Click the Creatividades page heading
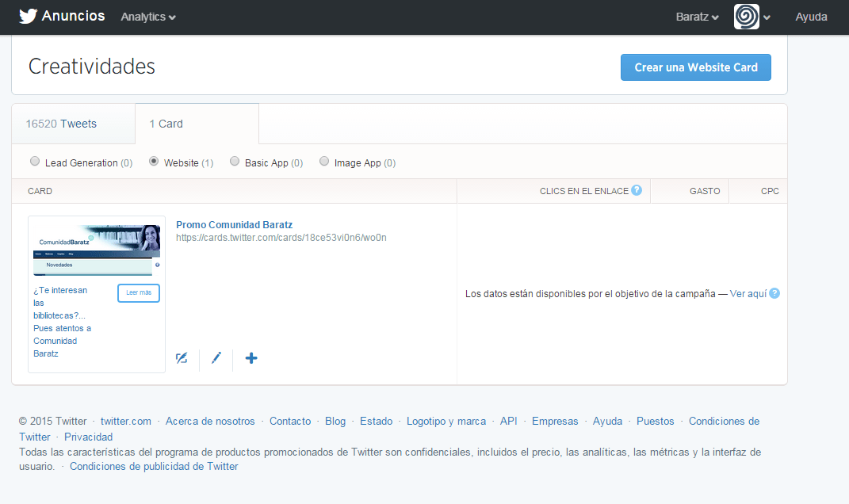The width and height of the screenshot is (849, 504). (x=91, y=67)
